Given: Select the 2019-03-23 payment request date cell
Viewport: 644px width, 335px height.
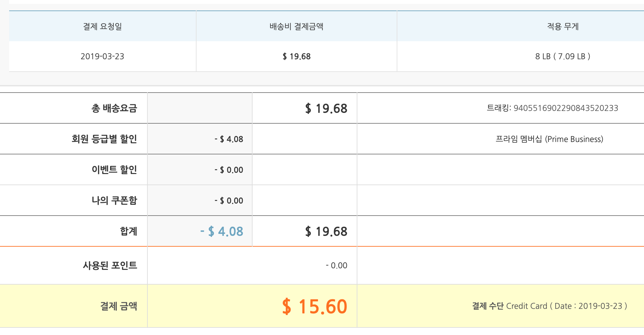Looking at the screenshot, I should click(x=103, y=56).
